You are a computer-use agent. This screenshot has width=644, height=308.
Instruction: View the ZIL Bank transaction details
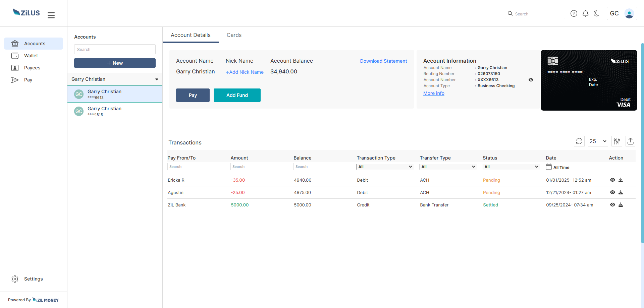[x=612, y=205]
